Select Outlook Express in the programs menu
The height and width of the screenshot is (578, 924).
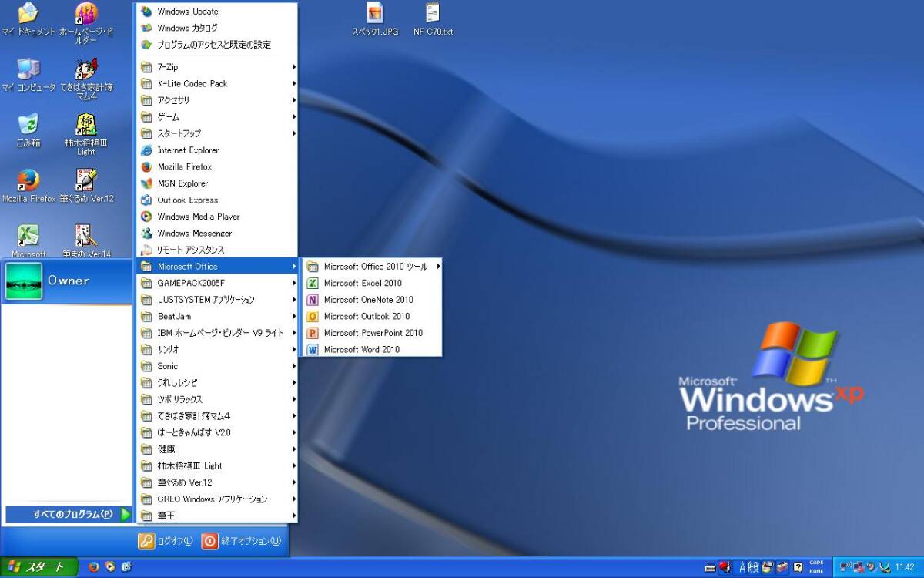point(187,200)
